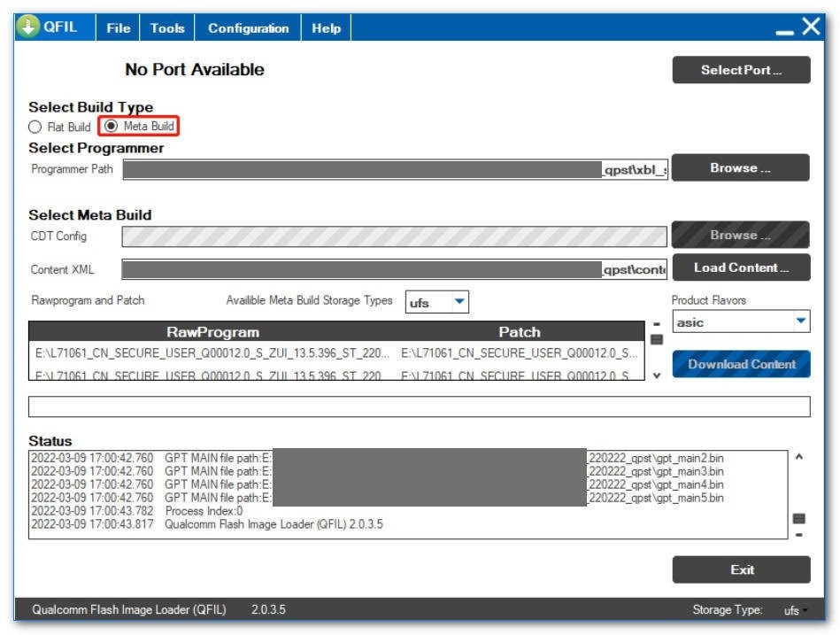Select the Flat Build radio button
Image resolution: width=840 pixels, height=635 pixels.
coord(35,127)
